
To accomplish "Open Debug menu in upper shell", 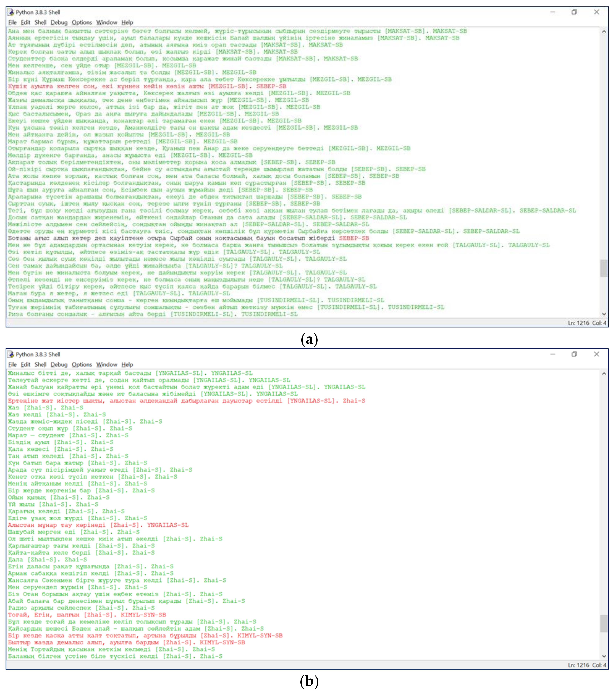I will (x=59, y=23).
